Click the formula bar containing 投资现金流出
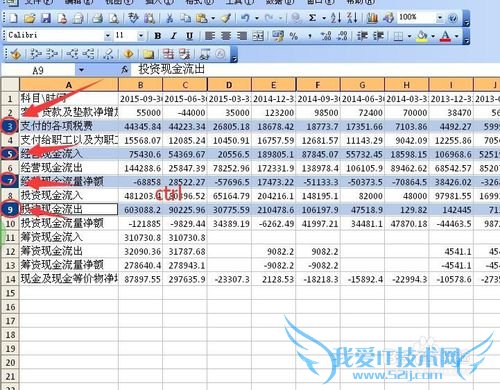Screen dimensions: 500x390 point(315,69)
